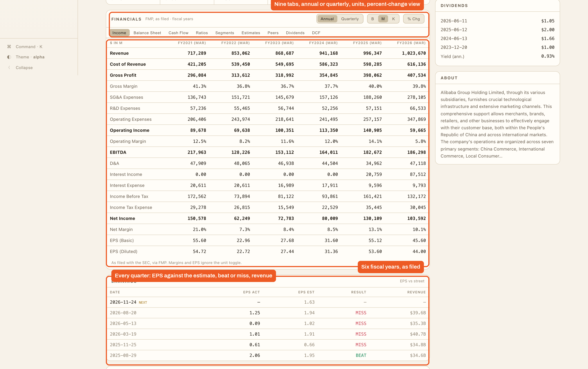
Task: Click the Command K keyboard icon
Action: coord(9,47)
